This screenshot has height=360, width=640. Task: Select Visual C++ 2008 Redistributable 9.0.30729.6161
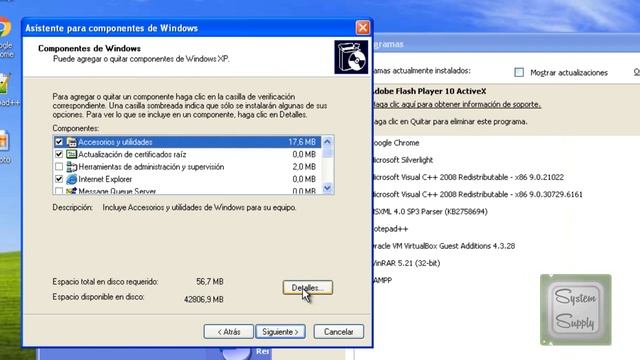(477, 194)
